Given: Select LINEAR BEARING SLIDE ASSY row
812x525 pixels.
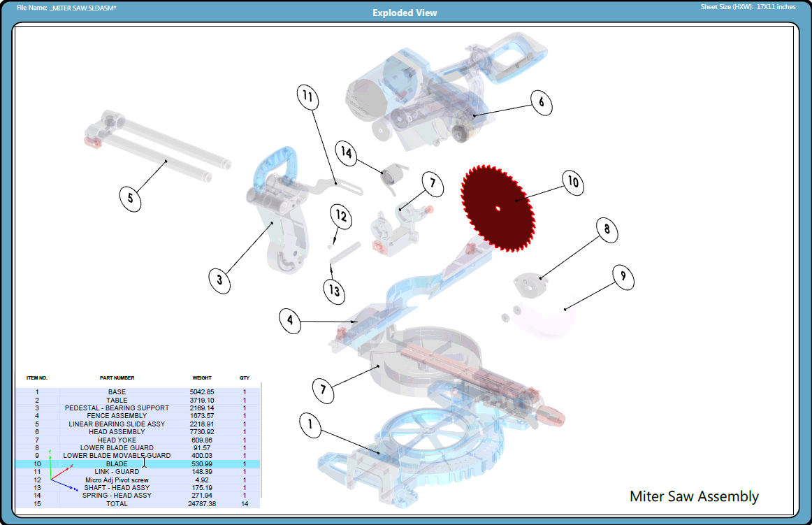Looking at the screenshot, I should (138, 424).
